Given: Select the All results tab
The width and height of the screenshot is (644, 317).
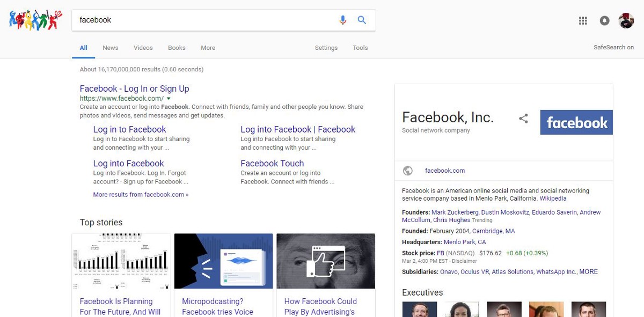Looking at the screenshot, I should [84, 48].
